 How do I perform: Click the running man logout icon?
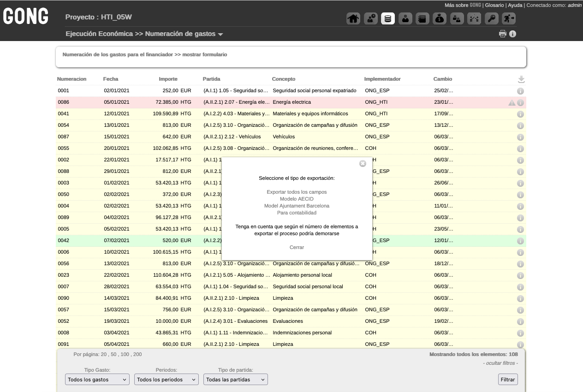click(509, 19)
